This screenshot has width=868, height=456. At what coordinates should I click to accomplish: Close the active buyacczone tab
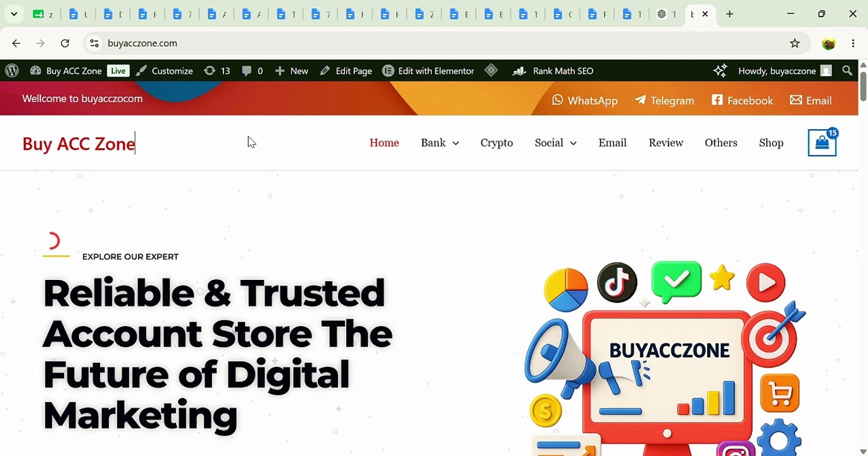tap(705, 14)
